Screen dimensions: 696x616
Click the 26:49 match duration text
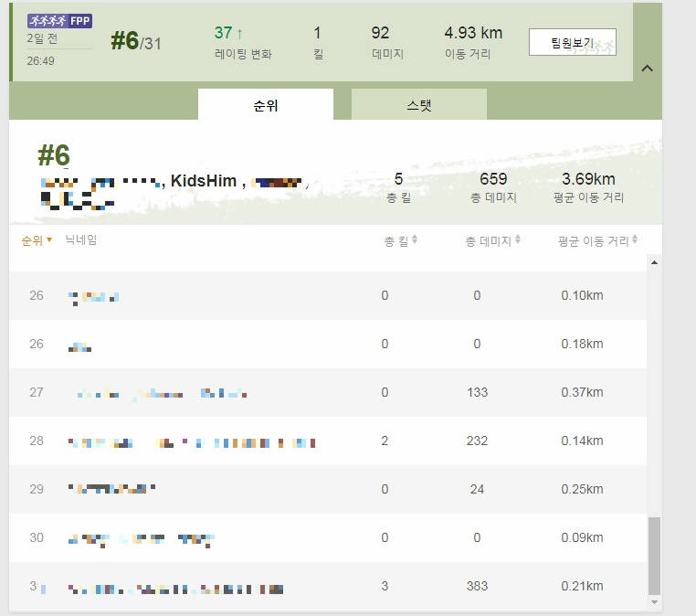coord(40,61)
